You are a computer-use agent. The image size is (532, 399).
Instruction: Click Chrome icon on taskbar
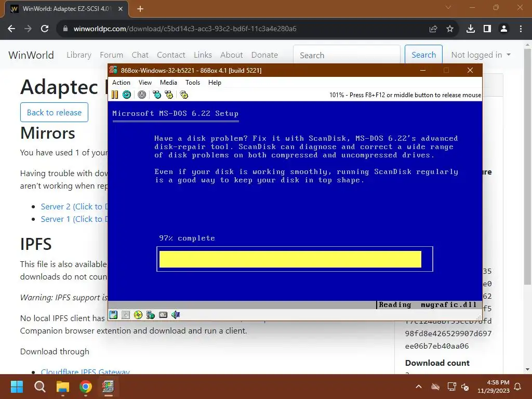coord(86,387)
